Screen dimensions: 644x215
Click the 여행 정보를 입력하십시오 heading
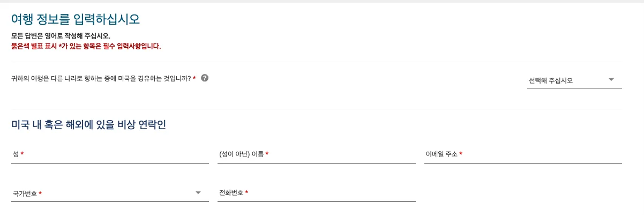tap(76, 19)
